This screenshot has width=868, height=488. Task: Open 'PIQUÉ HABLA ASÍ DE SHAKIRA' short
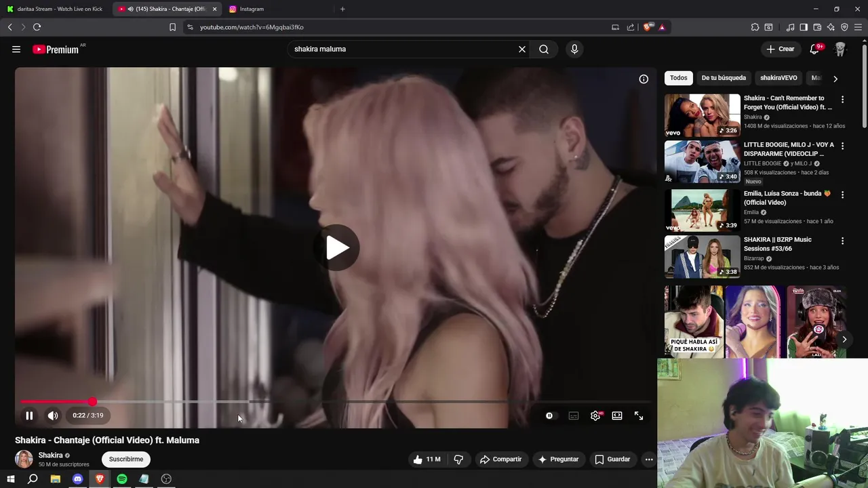694,321
